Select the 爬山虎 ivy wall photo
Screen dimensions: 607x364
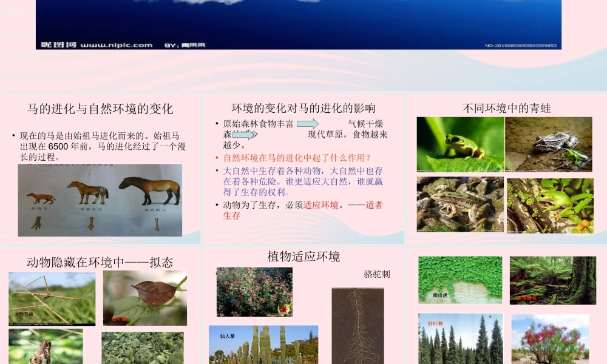pos(460,280)
